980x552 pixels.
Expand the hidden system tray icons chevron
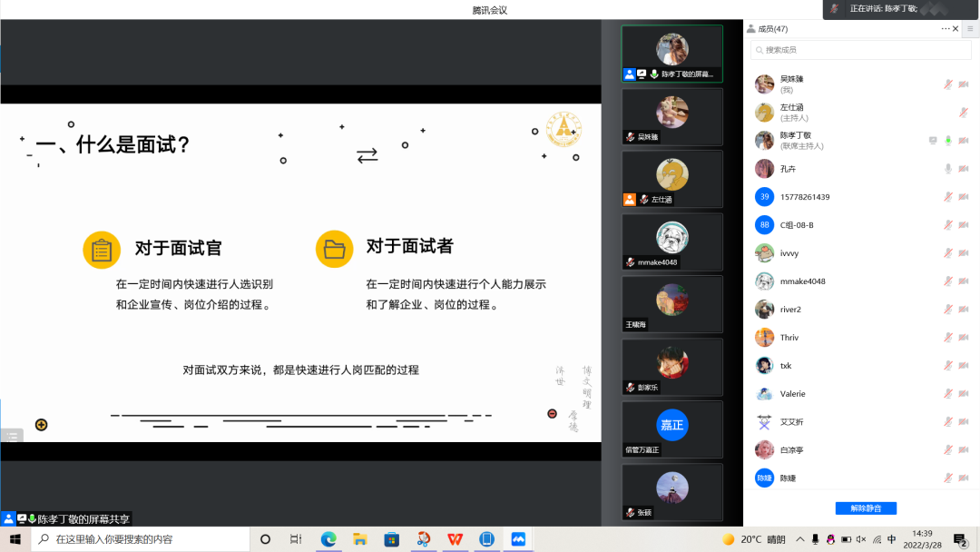click(x=799, y=539)
